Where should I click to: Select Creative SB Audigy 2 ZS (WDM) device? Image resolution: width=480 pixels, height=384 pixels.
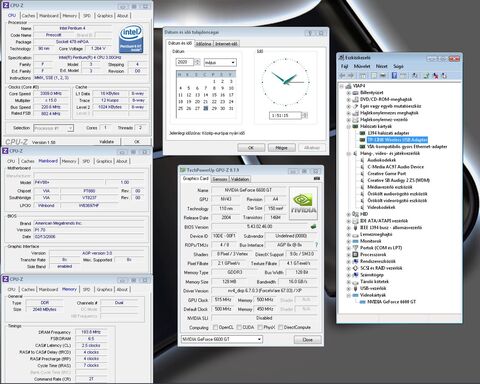[x=398, y=180]
